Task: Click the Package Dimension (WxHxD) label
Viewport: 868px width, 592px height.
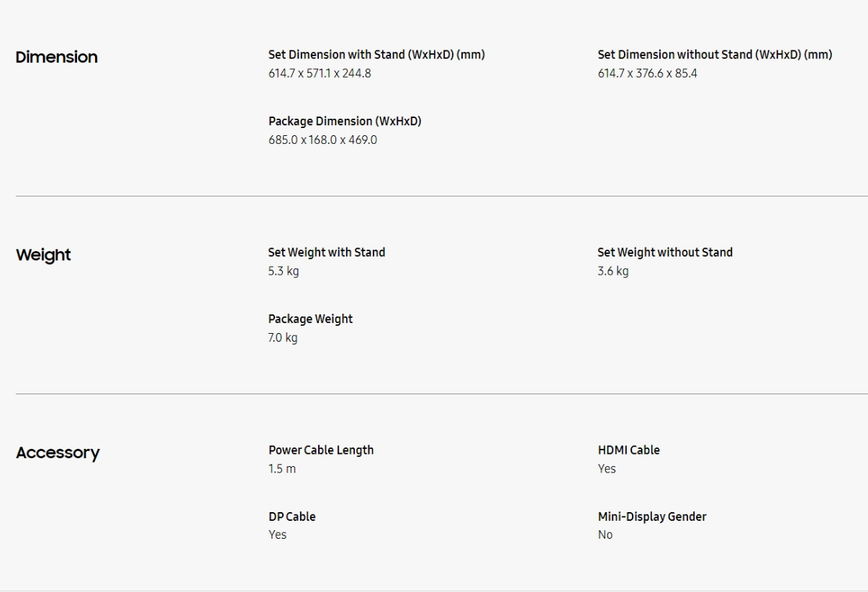Action: pyautogui.click(x=345, y=122)
